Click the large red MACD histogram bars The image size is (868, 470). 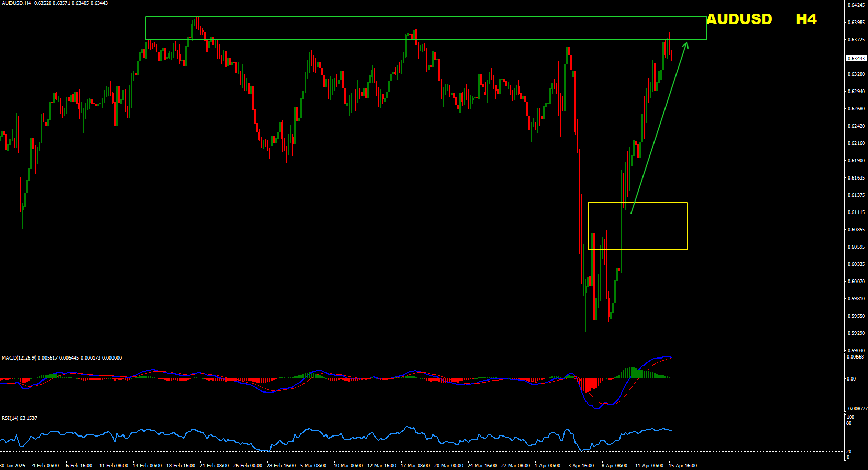coord(589,385)
